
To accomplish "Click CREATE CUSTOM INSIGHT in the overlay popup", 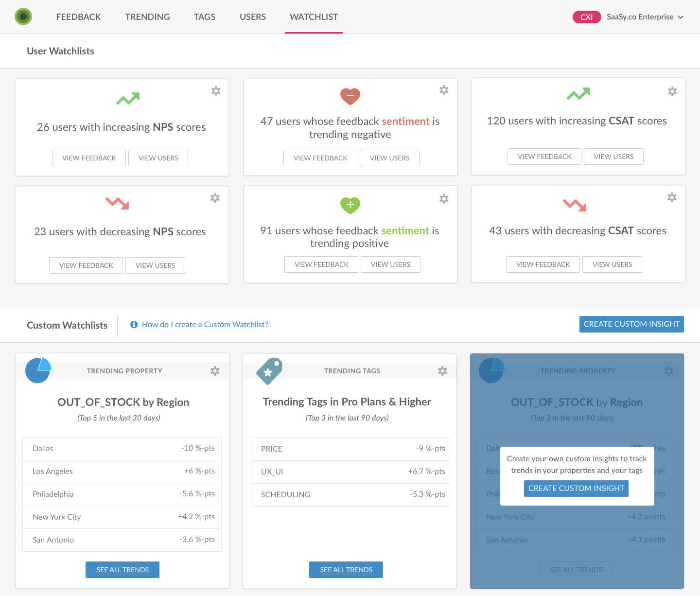I will tap(576, 489).
